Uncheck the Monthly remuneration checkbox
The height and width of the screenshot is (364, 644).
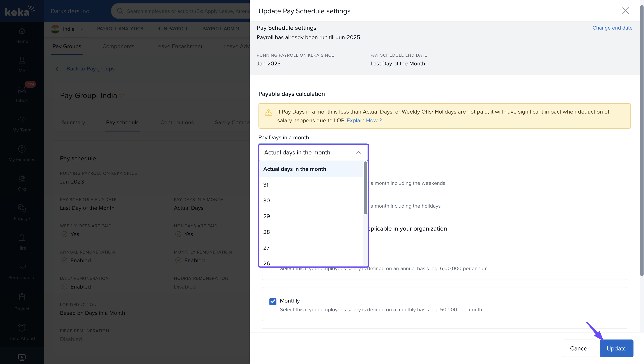tap(273, 301)
